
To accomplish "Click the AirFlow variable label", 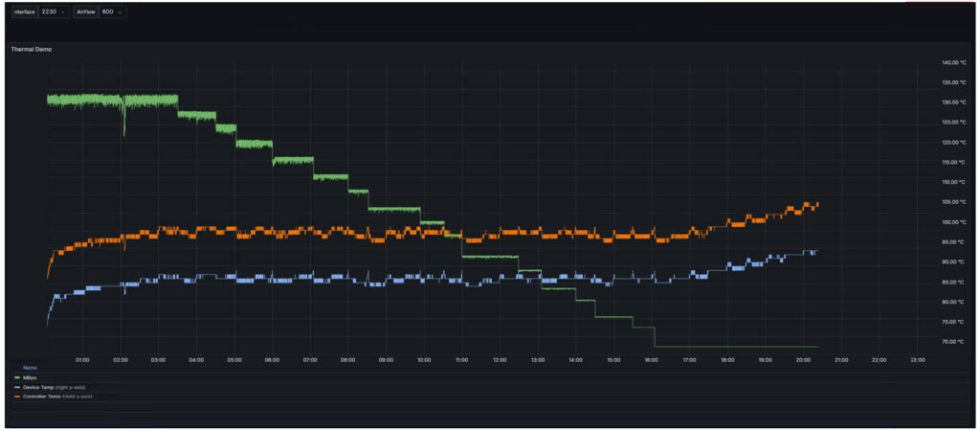I will click(85, 11).
